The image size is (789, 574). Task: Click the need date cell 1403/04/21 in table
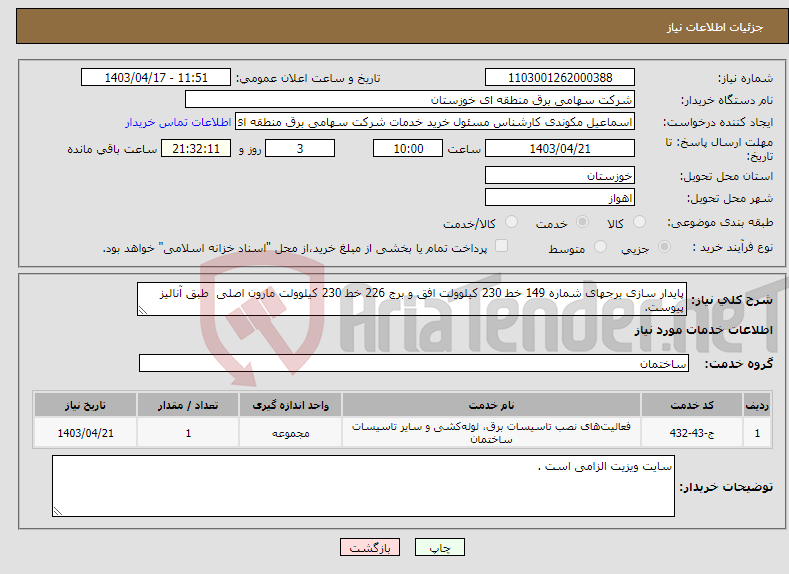(x=86, y=433)
